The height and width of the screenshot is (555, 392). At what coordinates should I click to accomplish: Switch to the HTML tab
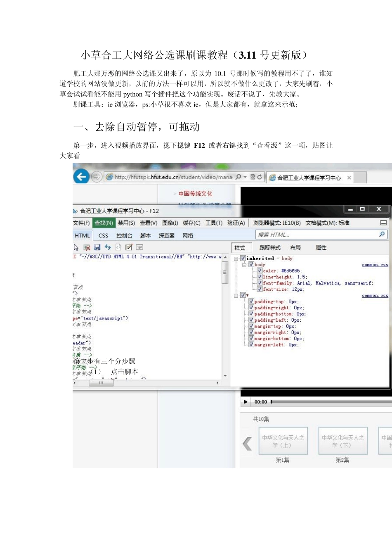point(82,235)
